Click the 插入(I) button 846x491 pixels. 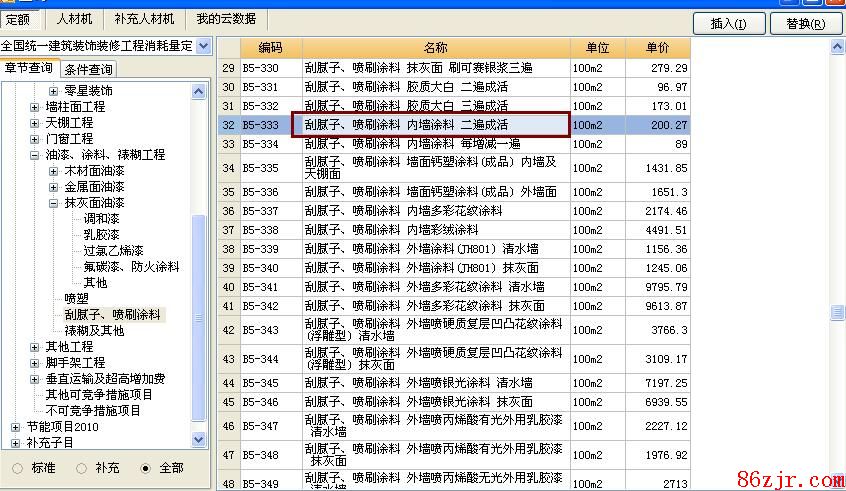click(x=728, y=23)
